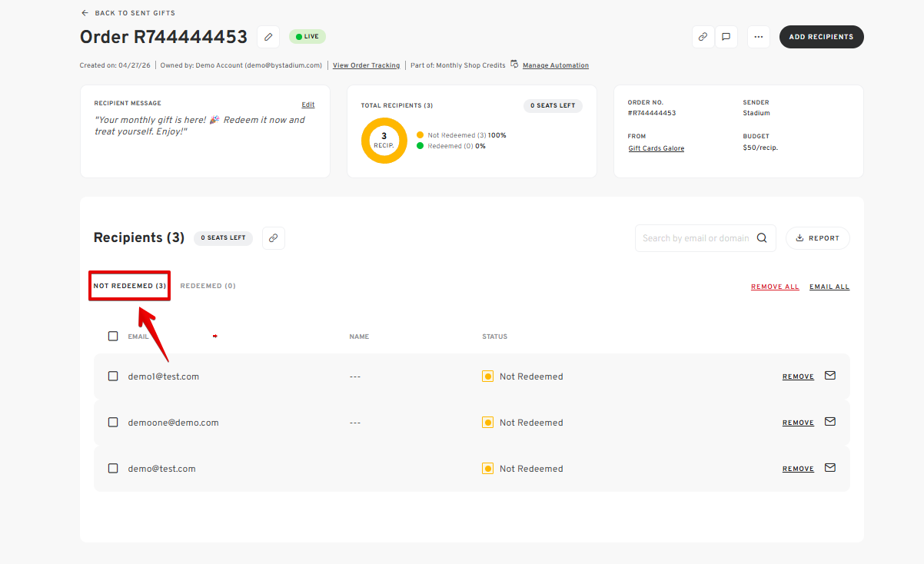Open Manage Automation link

556,65
